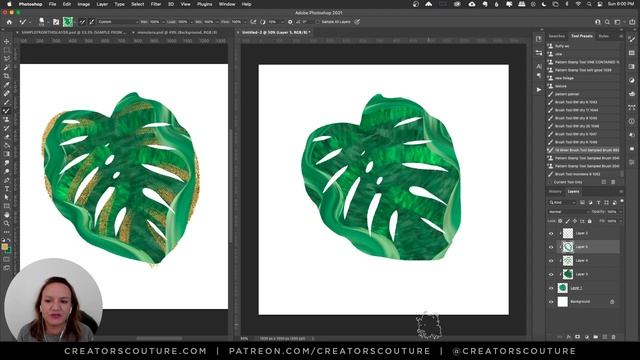
Task: Switch to the History panel tab
Action: [x=555, y=191]
